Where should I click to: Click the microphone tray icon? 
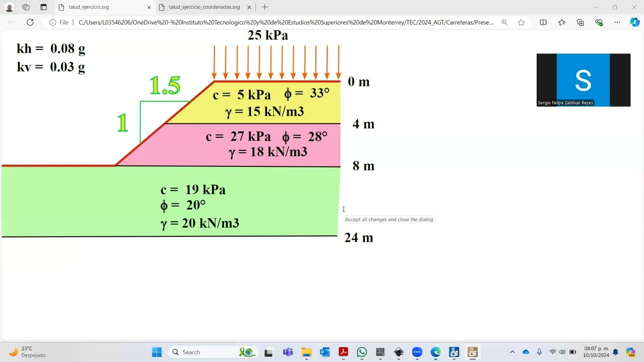coord(539,352)
